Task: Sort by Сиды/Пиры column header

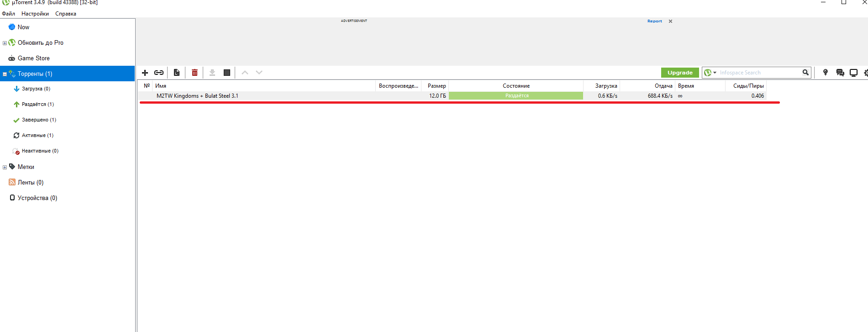Action: coord(746,85)
